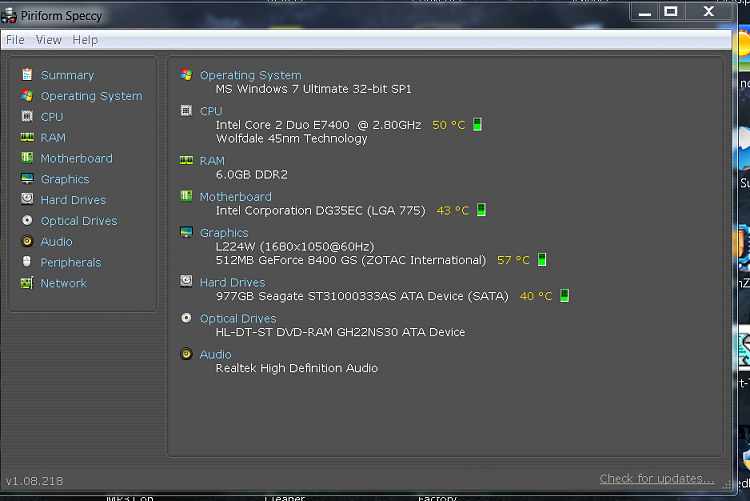Click the RAM stick icon in sidebar
This screenshot has width=750, height=501.
coord(27,137)
